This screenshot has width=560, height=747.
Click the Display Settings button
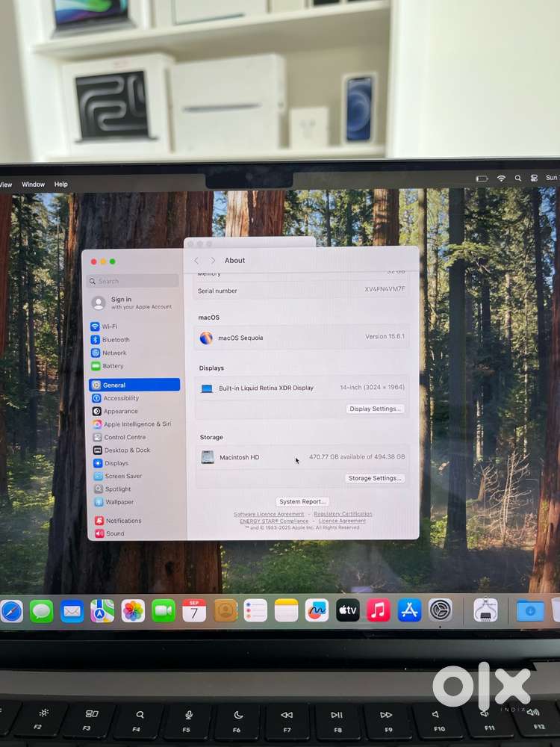pyautogui.click(x=376, y=409)
